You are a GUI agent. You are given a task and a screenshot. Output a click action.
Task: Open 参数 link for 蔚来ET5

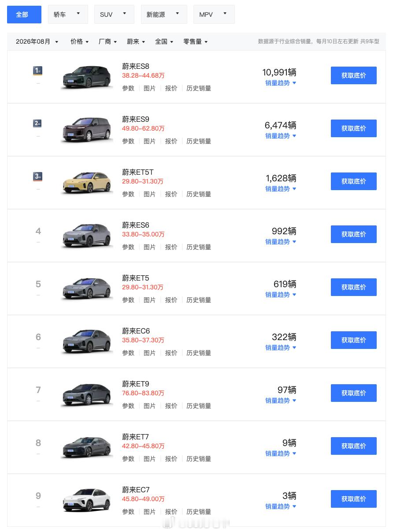pyautogui.click(x=128, y=300)
